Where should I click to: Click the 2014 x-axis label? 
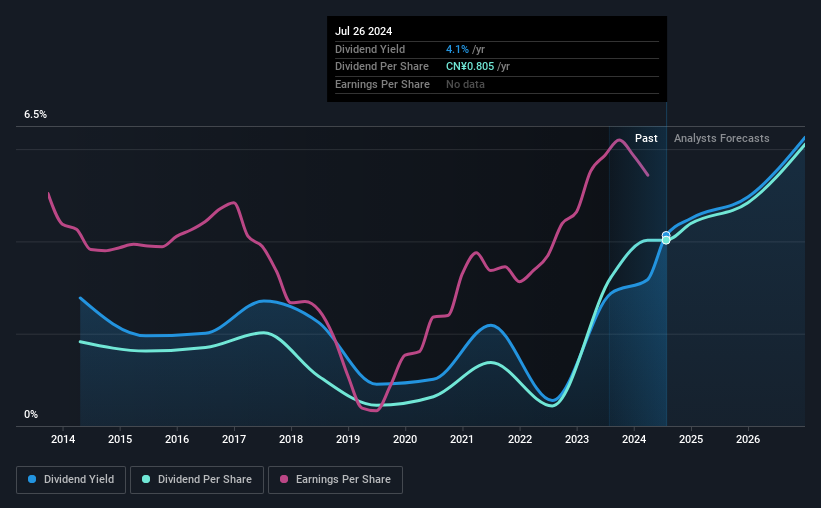coord(63,439)
